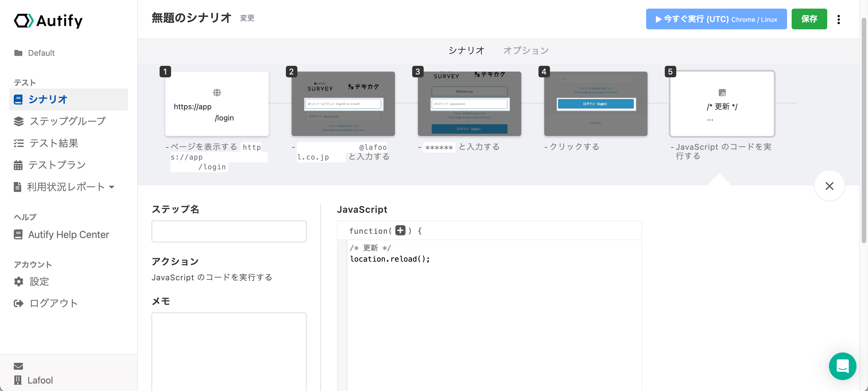Open the three-dot more options menu
868x391 pixels.
tap(838, 19)
